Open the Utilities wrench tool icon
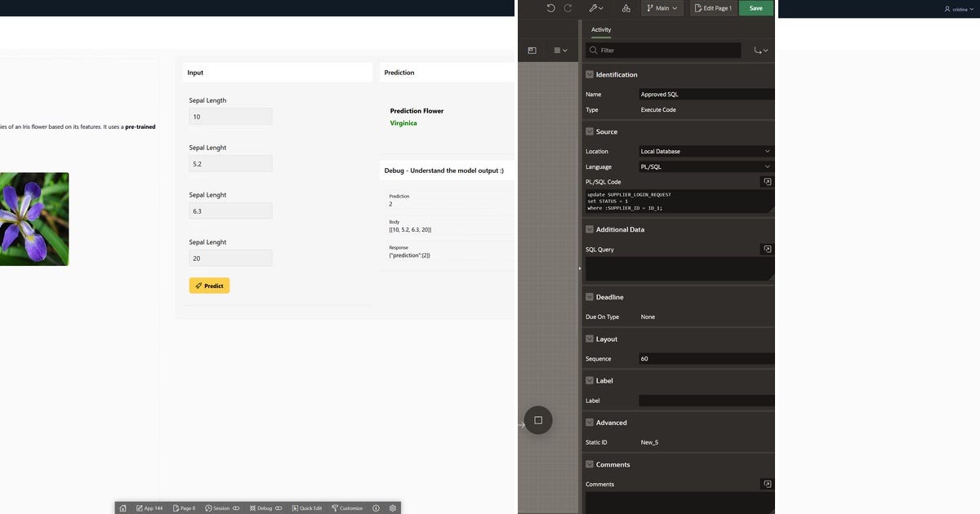This screenshot has height=514, width=980. pos(594,7)
